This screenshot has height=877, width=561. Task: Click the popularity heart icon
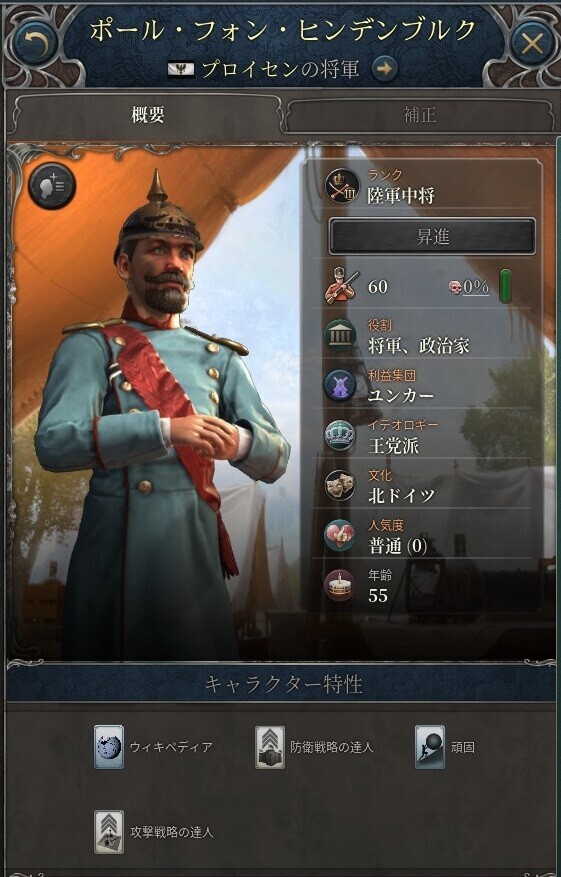pyautogui.click(x=340, y=535)
